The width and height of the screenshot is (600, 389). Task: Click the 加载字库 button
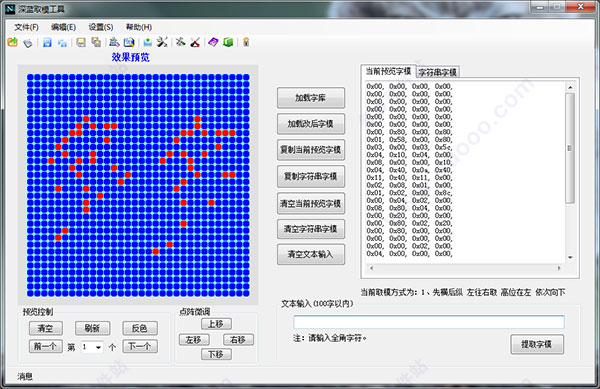click(311, 98)
